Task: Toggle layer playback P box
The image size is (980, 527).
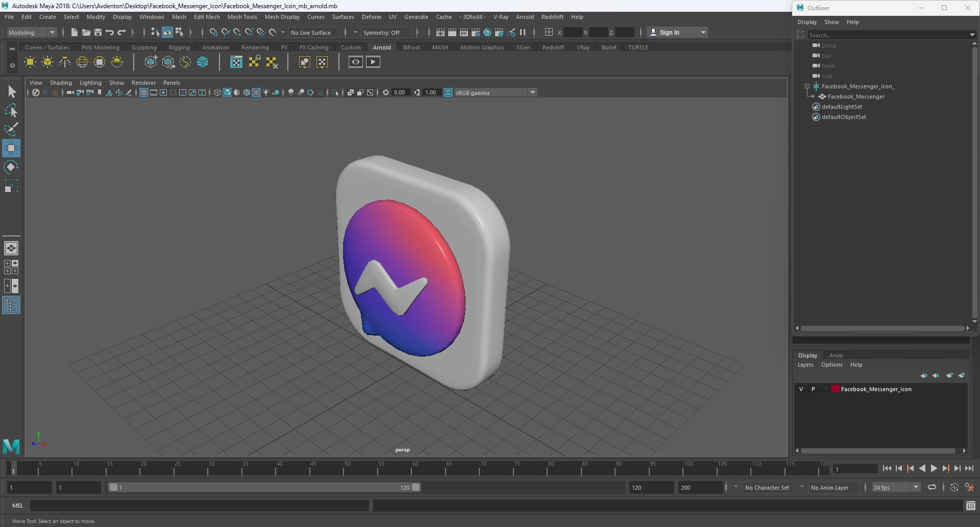Action: point(813,389)
